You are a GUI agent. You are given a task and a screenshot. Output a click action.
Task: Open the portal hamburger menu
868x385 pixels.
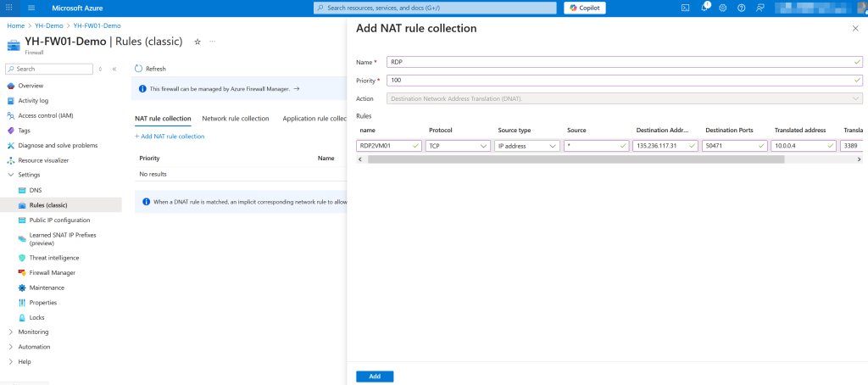pos(31,8)
